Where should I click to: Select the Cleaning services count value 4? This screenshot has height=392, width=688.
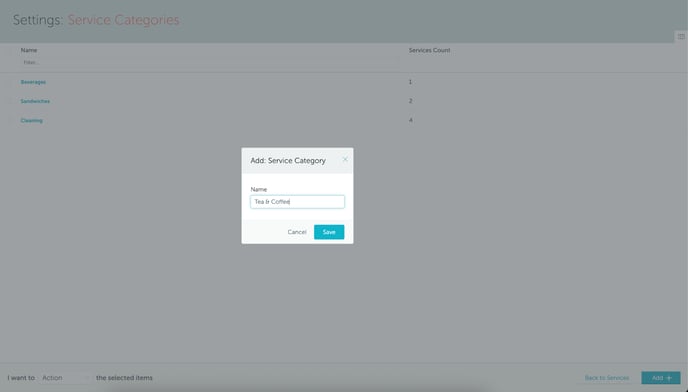point(411,120)
